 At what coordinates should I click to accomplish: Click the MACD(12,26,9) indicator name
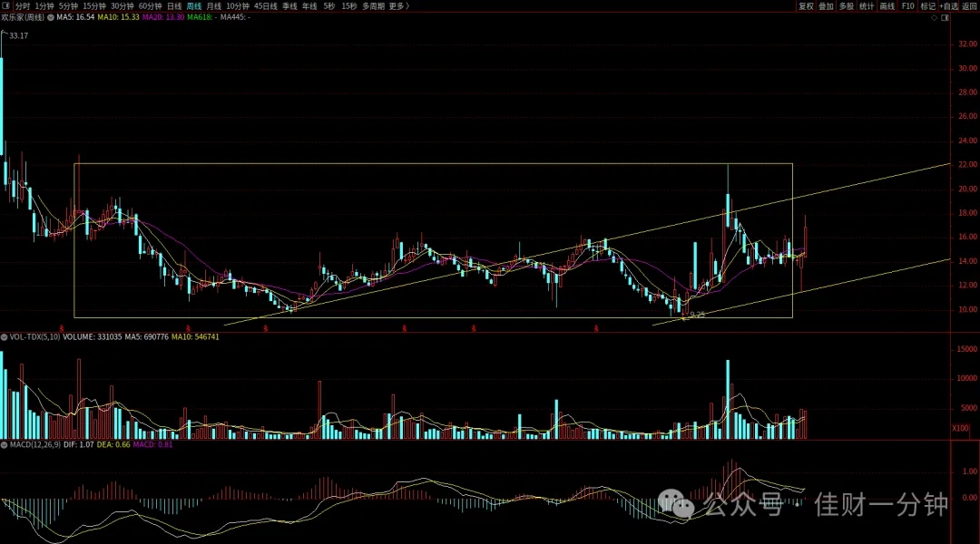pyautogui.click(x=35, y=445)
